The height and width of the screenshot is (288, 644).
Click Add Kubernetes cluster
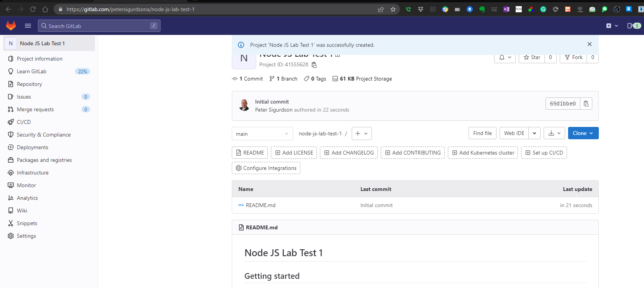point(483,153)
